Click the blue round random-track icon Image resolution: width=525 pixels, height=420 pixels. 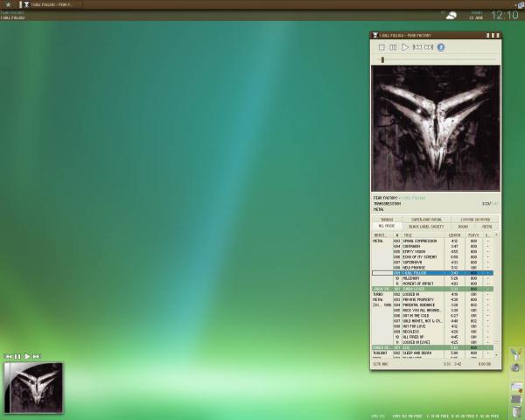click(x=441, y=47)
